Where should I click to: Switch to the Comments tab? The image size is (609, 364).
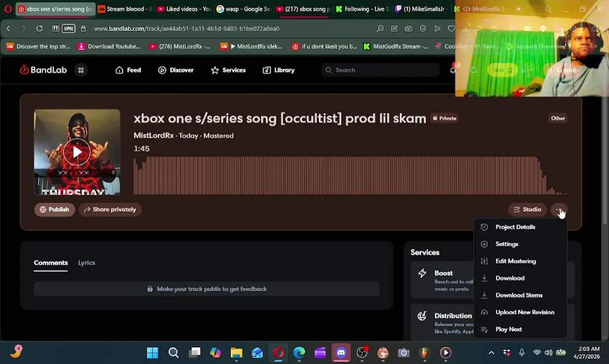click(x=51, y=263)
